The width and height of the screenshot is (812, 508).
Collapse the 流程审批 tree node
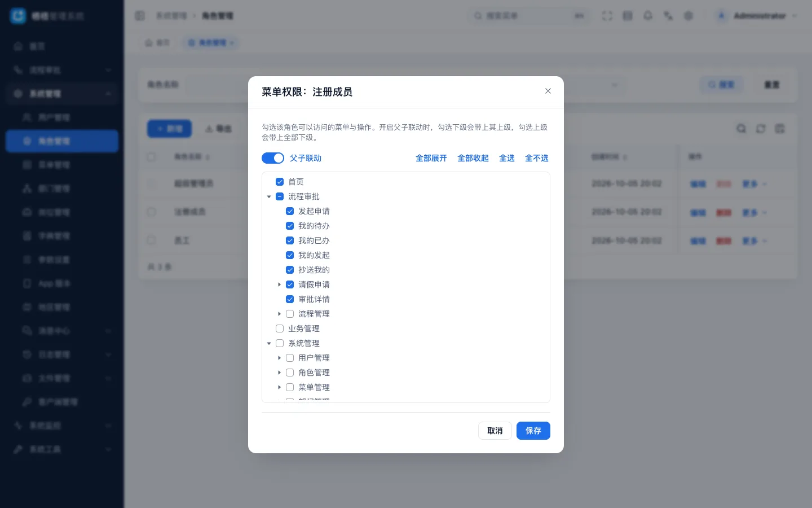point(269,196)
